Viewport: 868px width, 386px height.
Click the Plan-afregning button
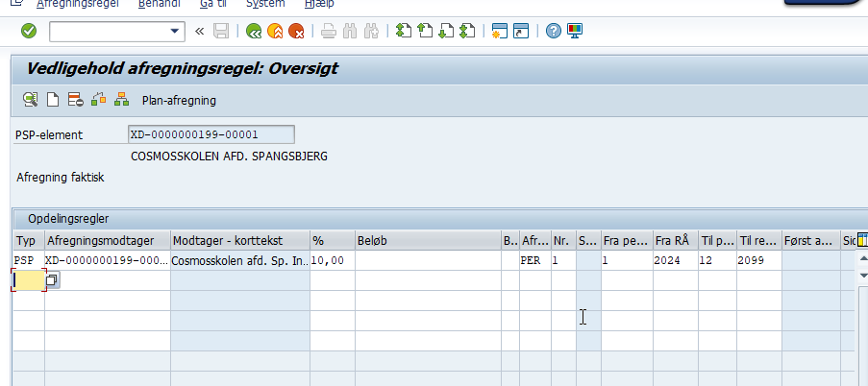(x=179, y=100)
